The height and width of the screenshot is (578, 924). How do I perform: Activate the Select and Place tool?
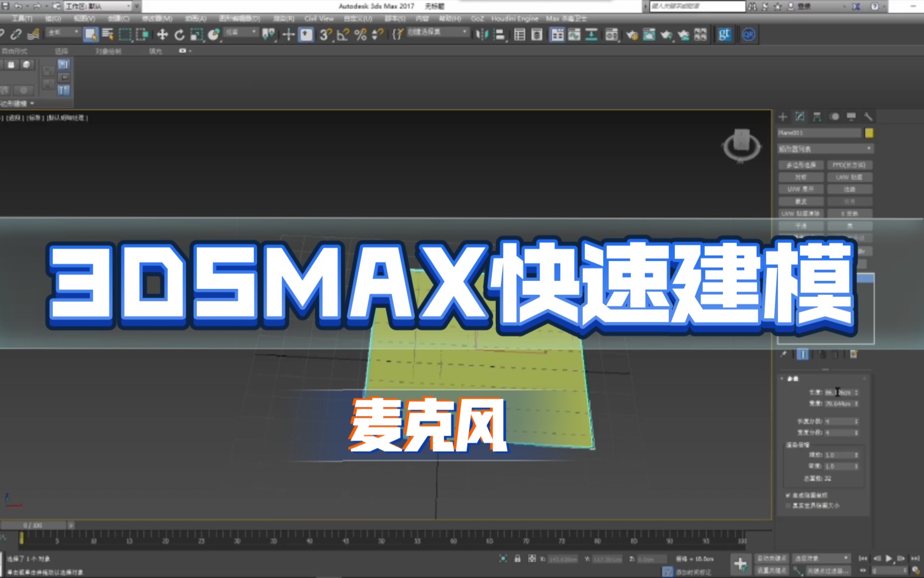pyautogui.click(x=214, y=35)
